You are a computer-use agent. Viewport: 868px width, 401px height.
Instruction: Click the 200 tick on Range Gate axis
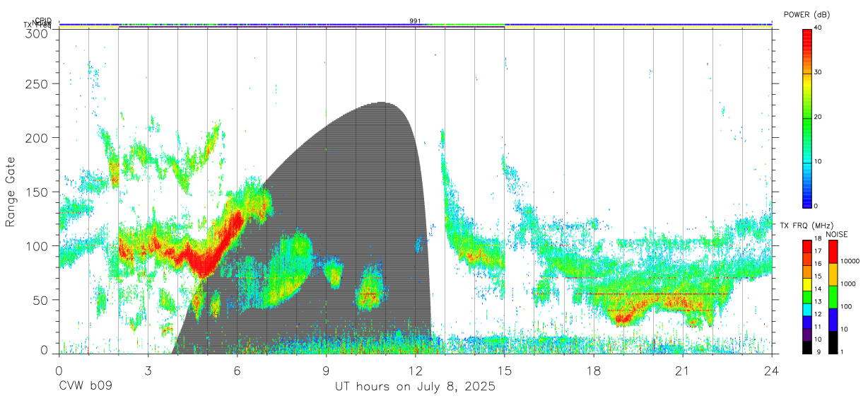[x=37, y=138]
